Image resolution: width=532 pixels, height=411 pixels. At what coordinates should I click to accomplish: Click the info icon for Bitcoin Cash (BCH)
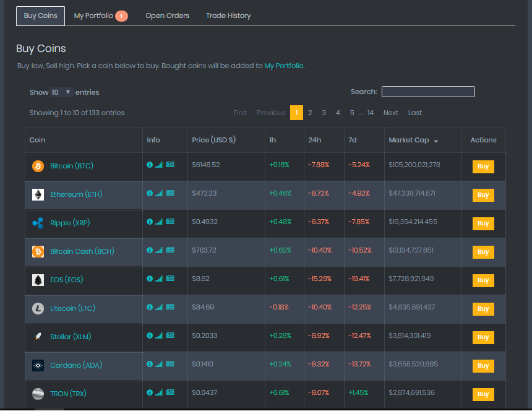tap(150, 250)
